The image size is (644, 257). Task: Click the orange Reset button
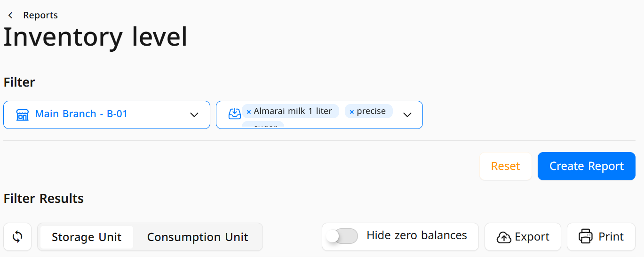(505, 166)
